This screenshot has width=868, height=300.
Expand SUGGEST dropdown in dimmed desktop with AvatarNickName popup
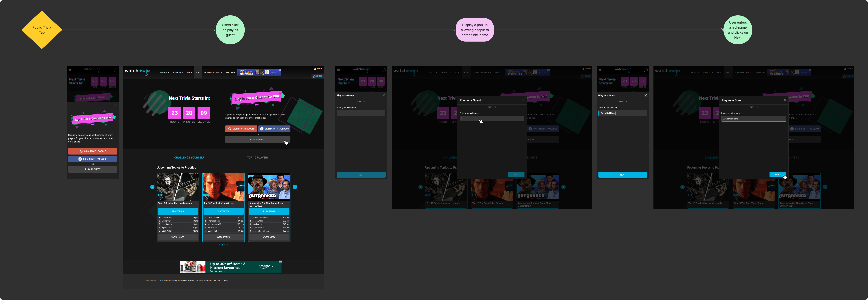(708, 72)
